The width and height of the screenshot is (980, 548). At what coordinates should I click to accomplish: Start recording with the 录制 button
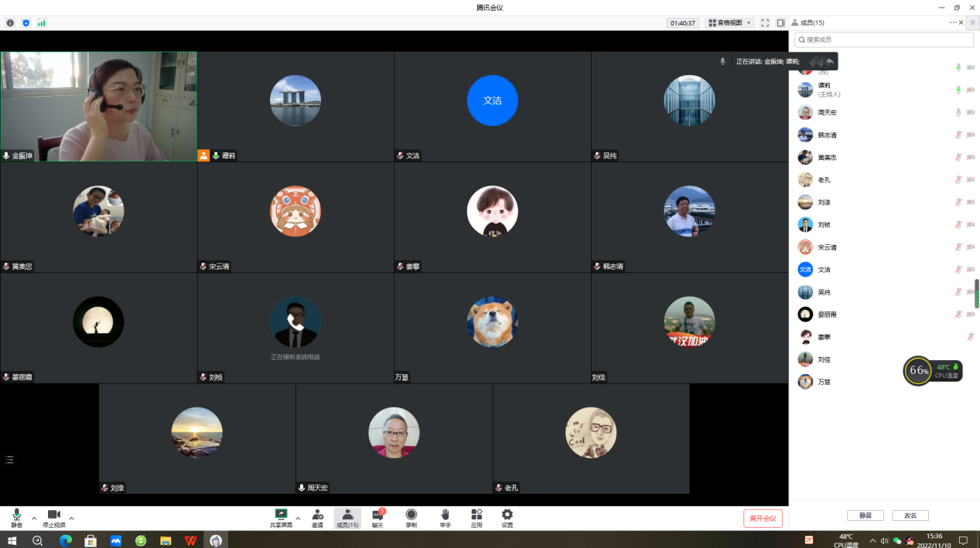pyautogui.click(x=411, y=517)
